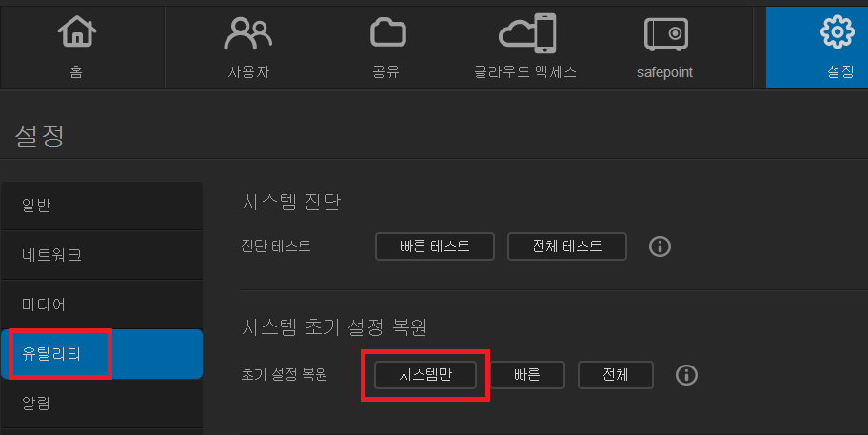Image resolution: width=868 pixels, height=435 pixels.
Task: Open the 공유 folder icon
Action: pyautogui.click(x=388, y=32)
